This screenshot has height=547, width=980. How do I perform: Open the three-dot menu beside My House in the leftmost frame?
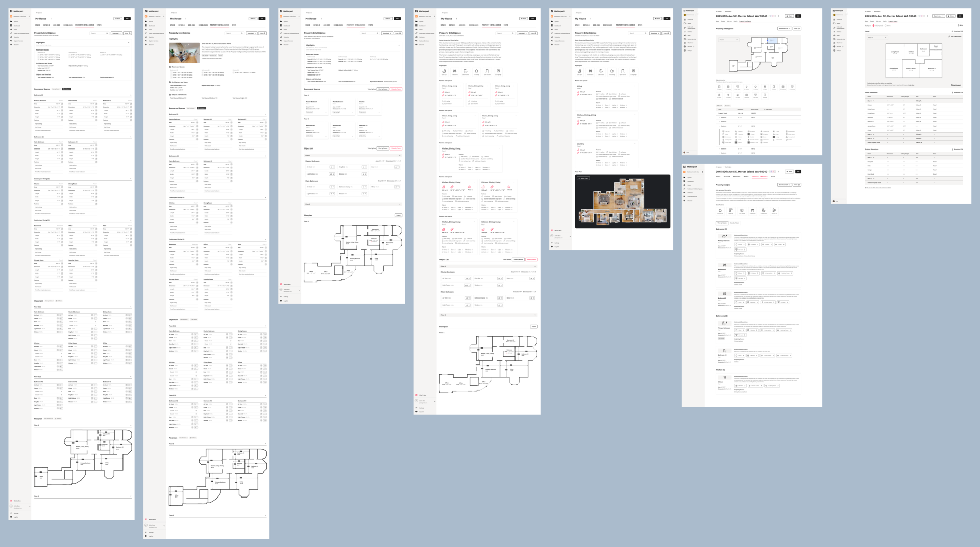[x=51, y=19]
